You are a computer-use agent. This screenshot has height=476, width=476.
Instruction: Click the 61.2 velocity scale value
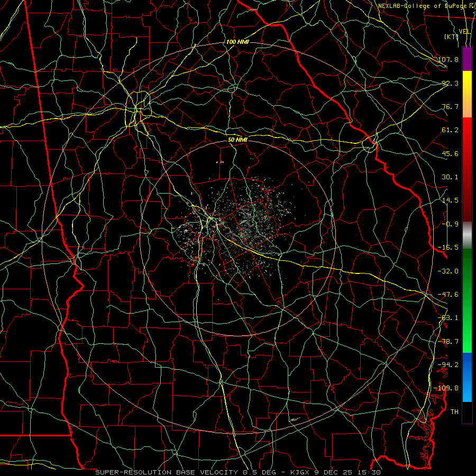[x=450, y=130]
